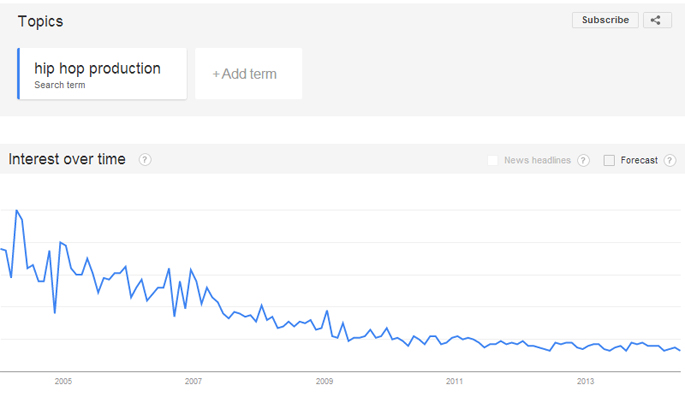Image resolution: width=685 pixels, height=397 pixels.
Task: Click the highest peak of the graph line
Action: [x=17, y=211]
